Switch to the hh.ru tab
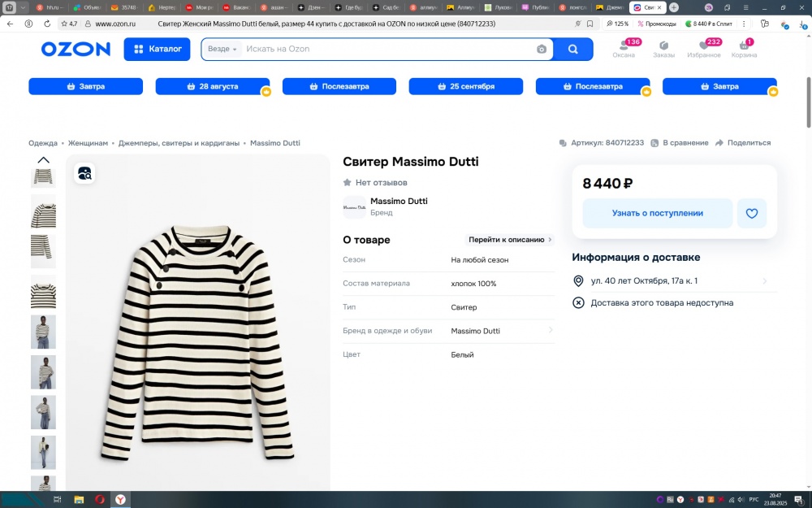The height and width of the screenshot is (508, 812). click(50, 8)
